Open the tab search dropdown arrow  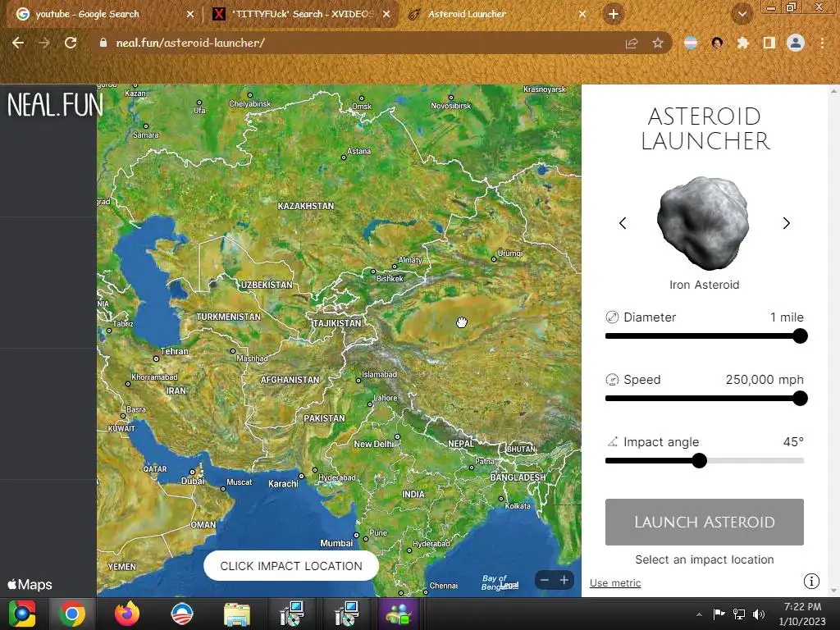click(x=742, y=14)
